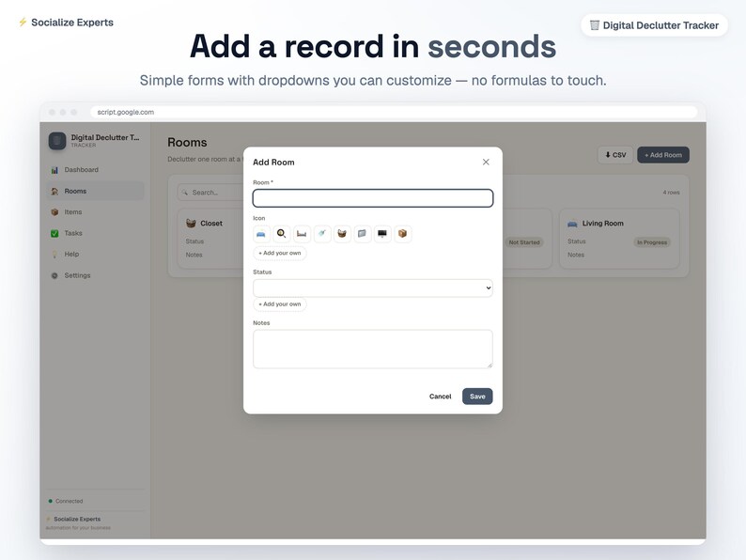Viewport: 746px width, 560px height.
Task: Click the Help lightbulb sidebar icon
Action: point(54,255)
